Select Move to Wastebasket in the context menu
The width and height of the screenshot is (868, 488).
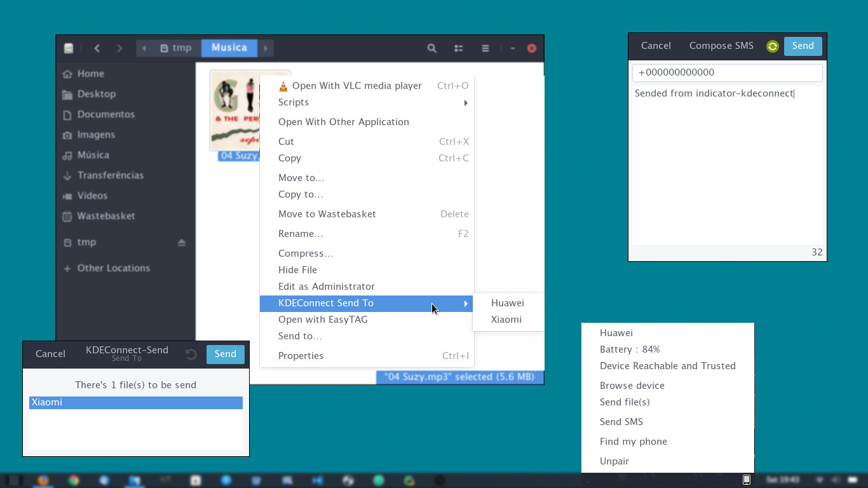[x=327, y=214]
